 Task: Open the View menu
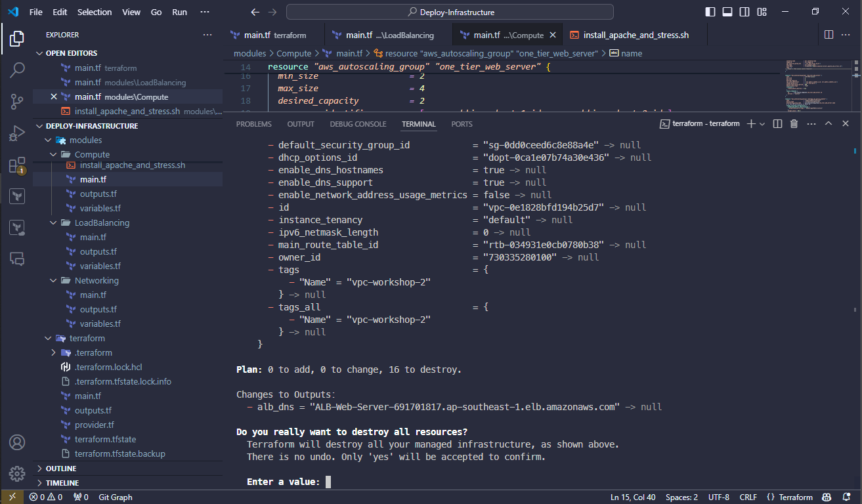[x=131, y=12]
